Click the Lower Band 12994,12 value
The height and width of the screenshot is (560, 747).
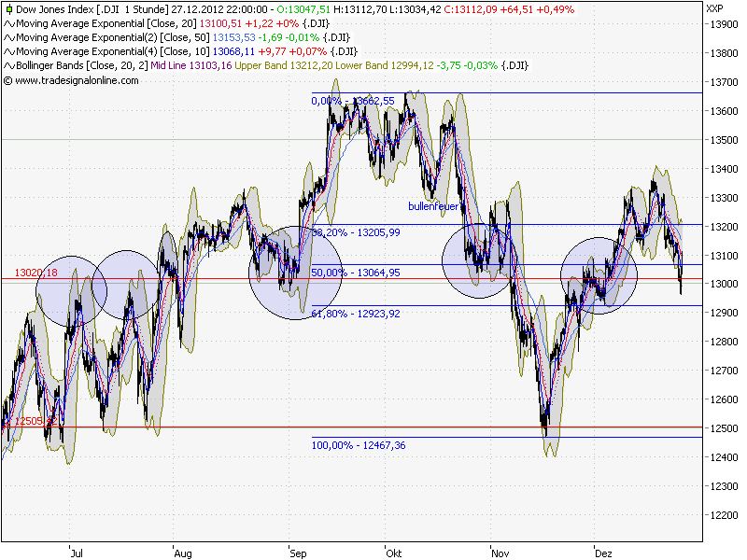(385, 65)
